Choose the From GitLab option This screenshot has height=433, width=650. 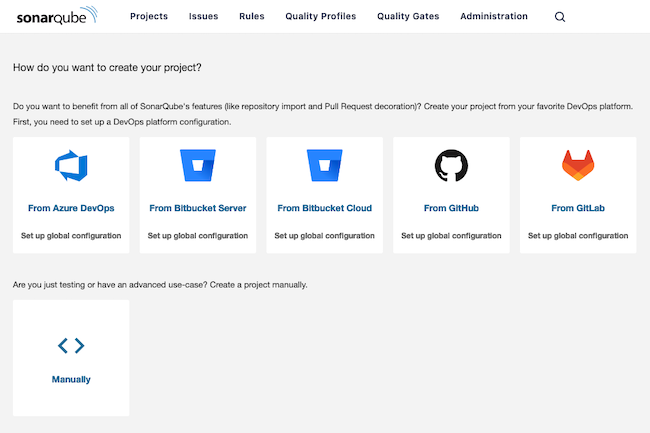[578, 208]
